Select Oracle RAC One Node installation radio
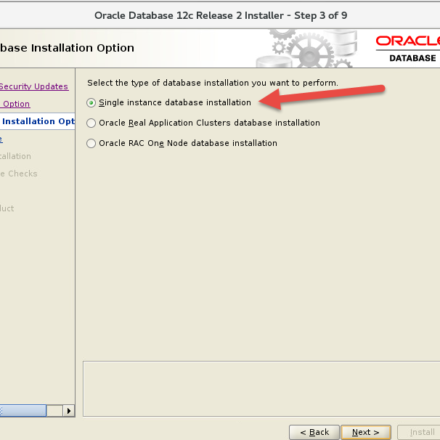Image resolution: width=440 pixels, height=440 pixels. pos(91,143)
